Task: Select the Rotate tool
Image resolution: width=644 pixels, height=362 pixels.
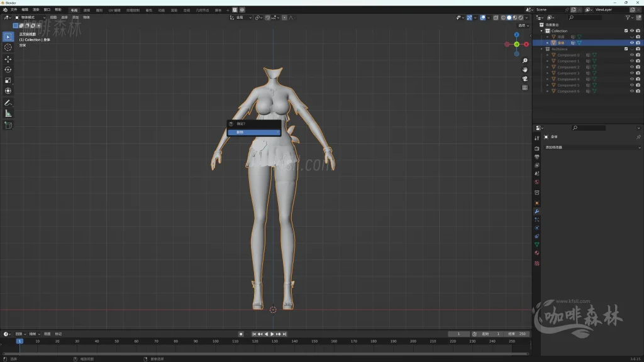Action: point(8,70)
